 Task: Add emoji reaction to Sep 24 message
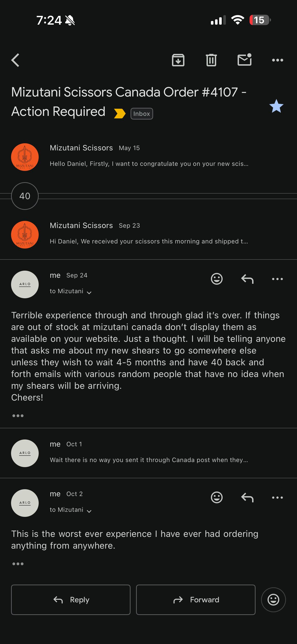(216, 279)
